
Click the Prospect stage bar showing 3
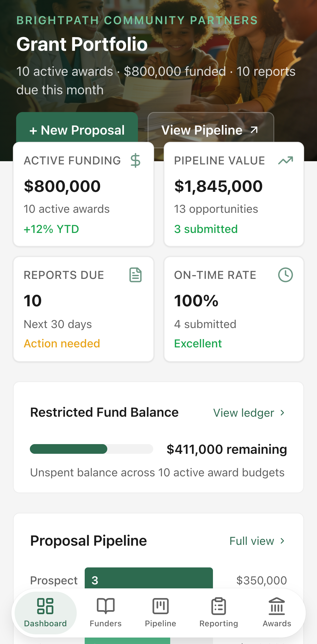pos(149,578)
